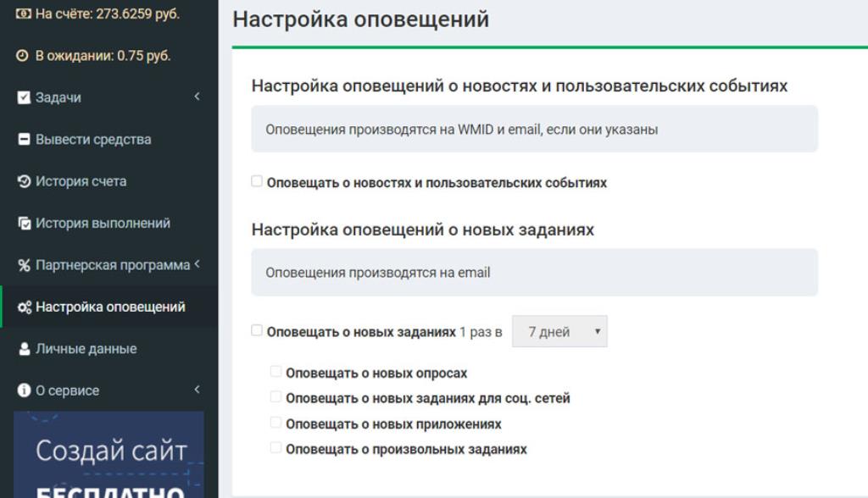Enable notifications about news and user events
Image resolution: width=868 pixels, height=498 pixels.
(257, 181)
